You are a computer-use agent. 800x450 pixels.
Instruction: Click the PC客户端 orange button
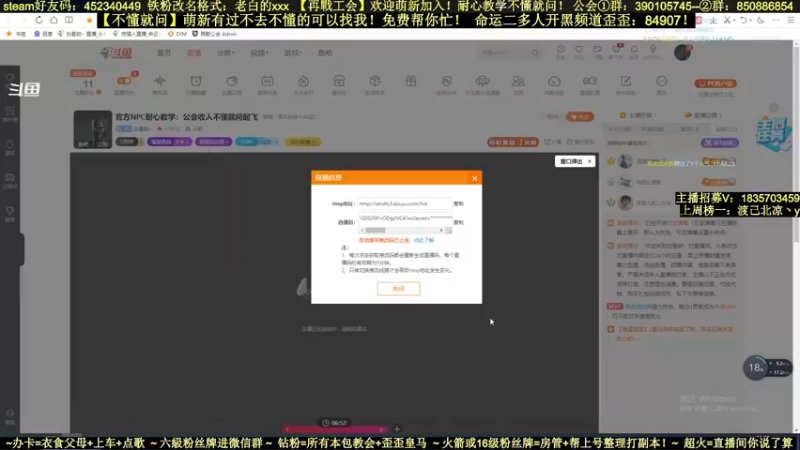pyautogui.click(x=715, y=83)
